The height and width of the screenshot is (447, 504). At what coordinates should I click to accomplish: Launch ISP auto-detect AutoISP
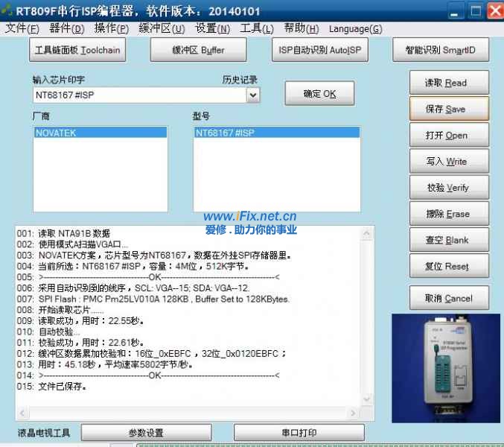coord(319,50)
